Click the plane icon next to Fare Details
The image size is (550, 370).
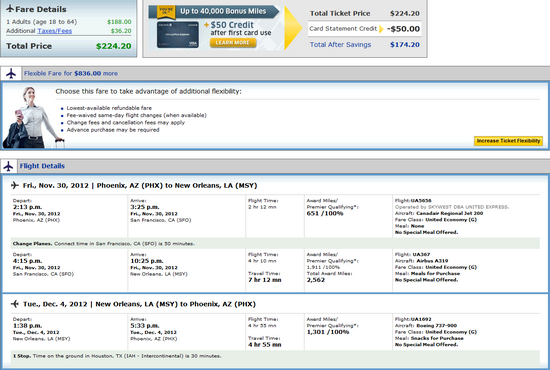coord(10,9)
